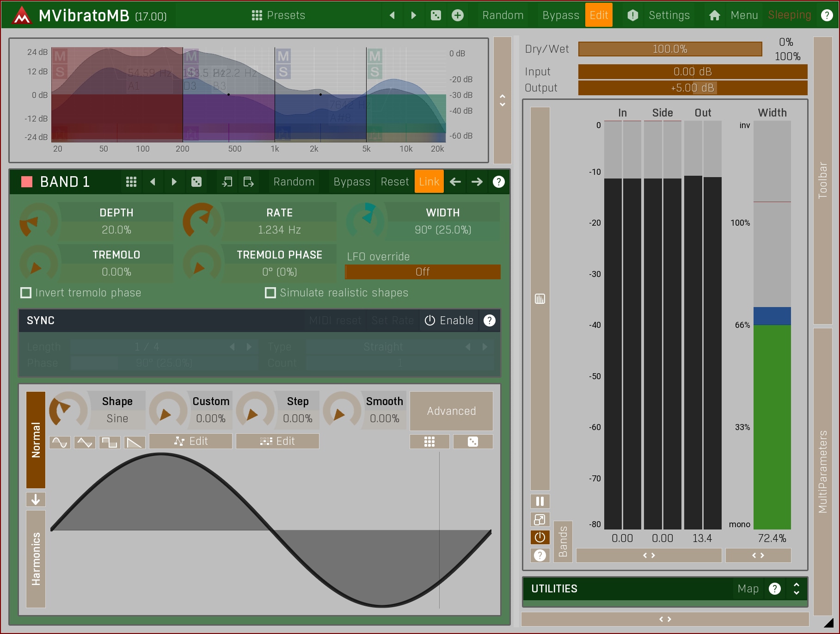This screenshot has height=634, width=840.
Task: Click the add preset plus icon
Action: point(457,15)
